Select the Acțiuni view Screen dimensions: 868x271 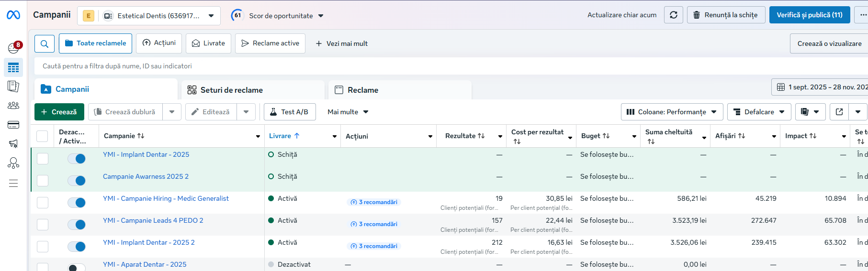tap(159, 43)
